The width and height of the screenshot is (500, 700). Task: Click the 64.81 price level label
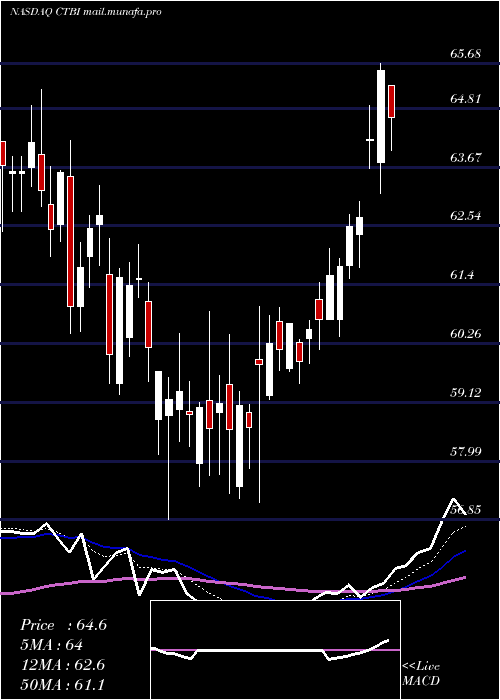(466, 99)
